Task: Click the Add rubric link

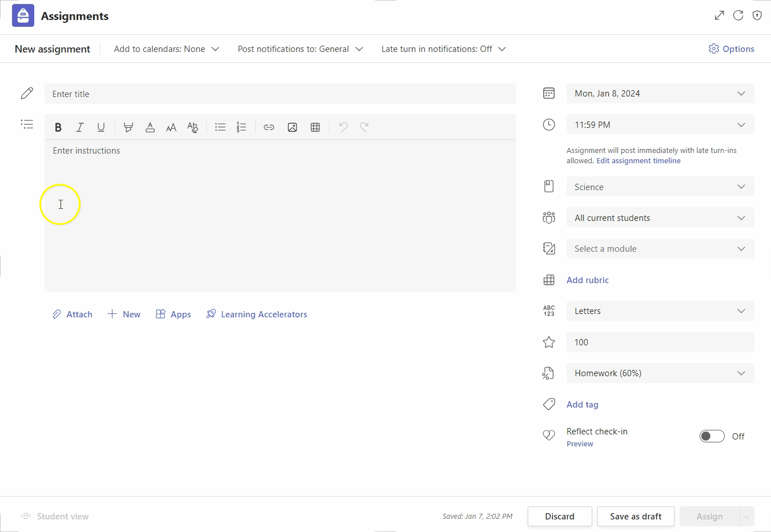Action: (588, 280)
